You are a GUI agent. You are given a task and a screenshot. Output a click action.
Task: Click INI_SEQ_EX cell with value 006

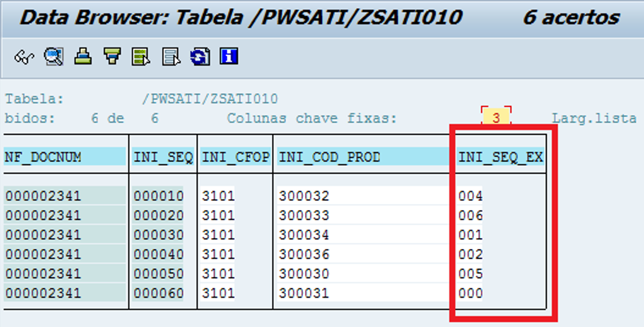[x=470, y=216]
